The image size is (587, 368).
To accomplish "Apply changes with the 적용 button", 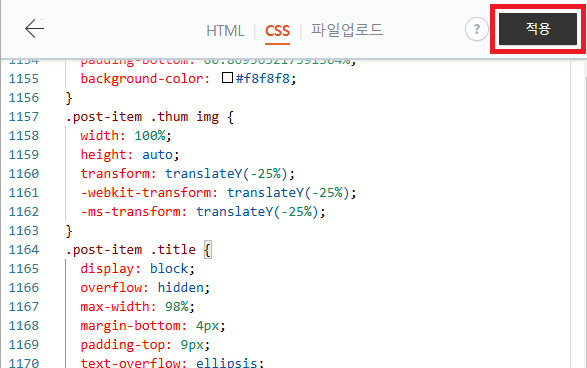I will click(x=538, y=29).
